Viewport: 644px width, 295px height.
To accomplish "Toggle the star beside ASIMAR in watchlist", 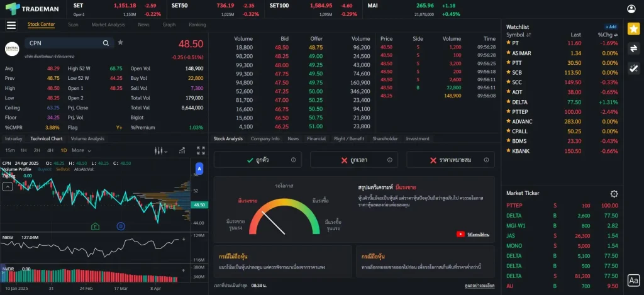I will 508,53.
